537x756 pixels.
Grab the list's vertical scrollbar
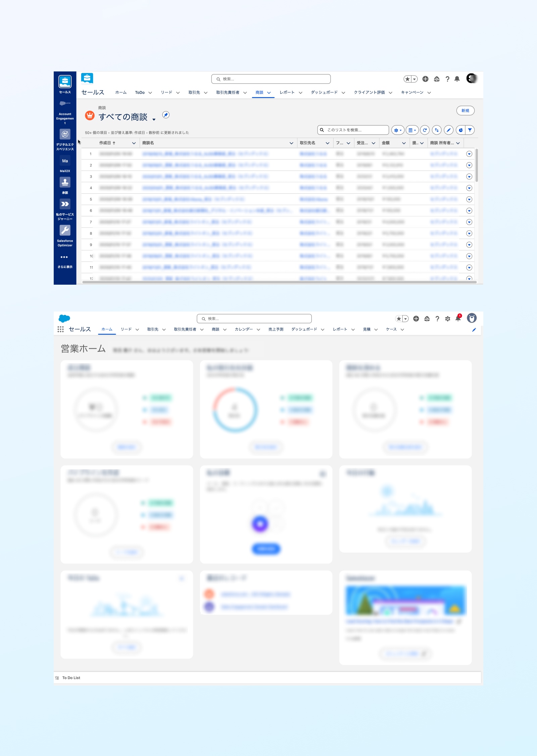(477, 165)
